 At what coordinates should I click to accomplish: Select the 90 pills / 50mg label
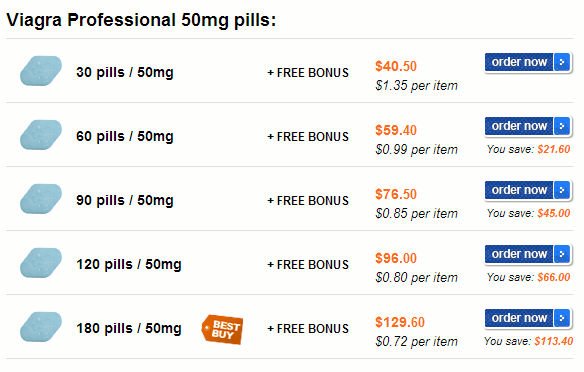[x=125, y=200]
